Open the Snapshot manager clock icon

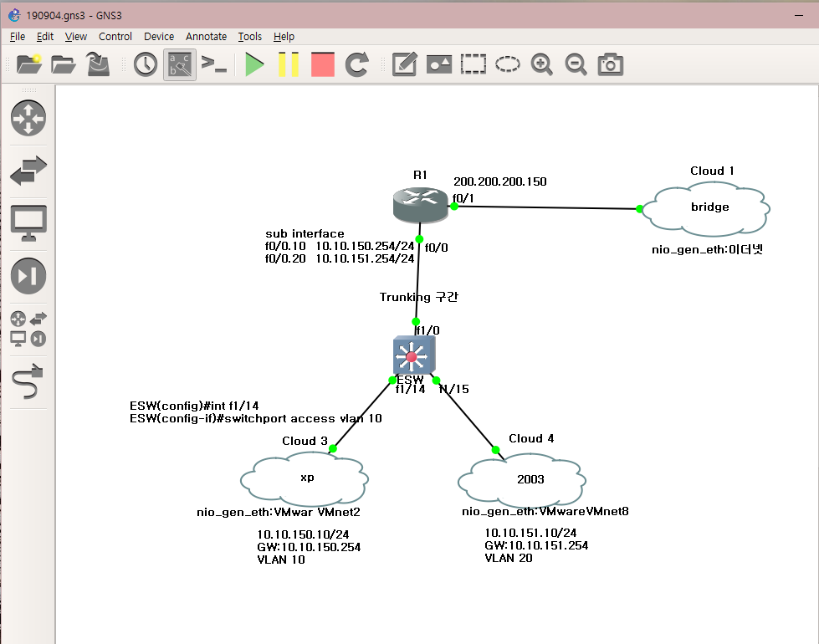click(x=146, y=64)
